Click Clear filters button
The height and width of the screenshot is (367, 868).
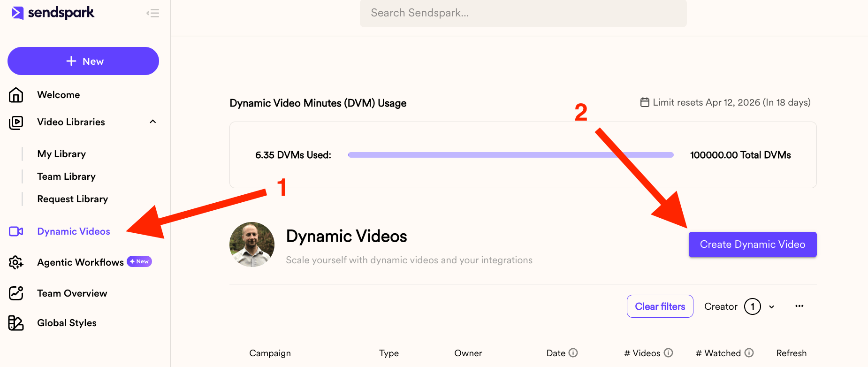(x=660, y=306)
